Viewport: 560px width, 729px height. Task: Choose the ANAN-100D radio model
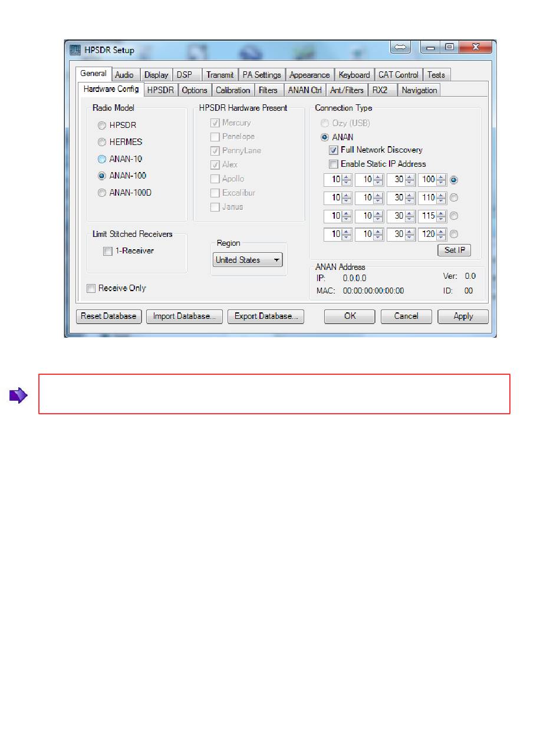click(102, 192)
